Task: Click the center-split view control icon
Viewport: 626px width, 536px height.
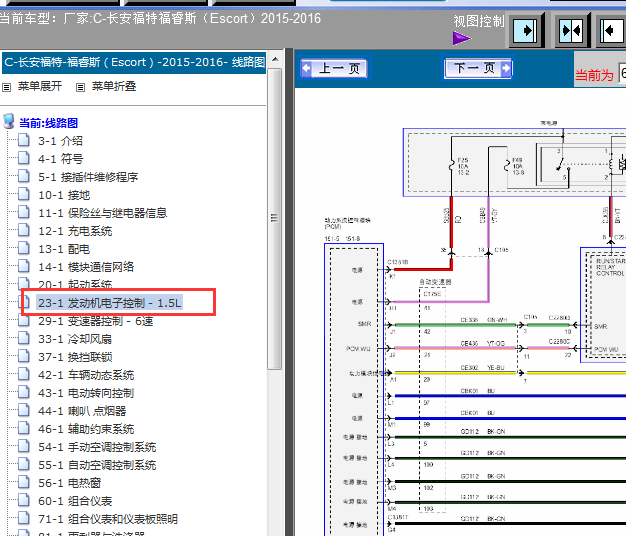Action: coord(571,30)
